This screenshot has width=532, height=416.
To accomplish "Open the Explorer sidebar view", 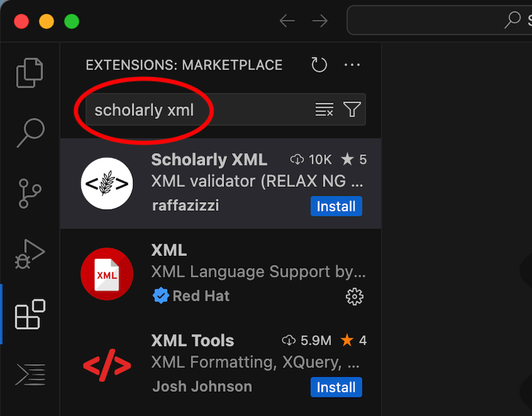I will [29, 72].
